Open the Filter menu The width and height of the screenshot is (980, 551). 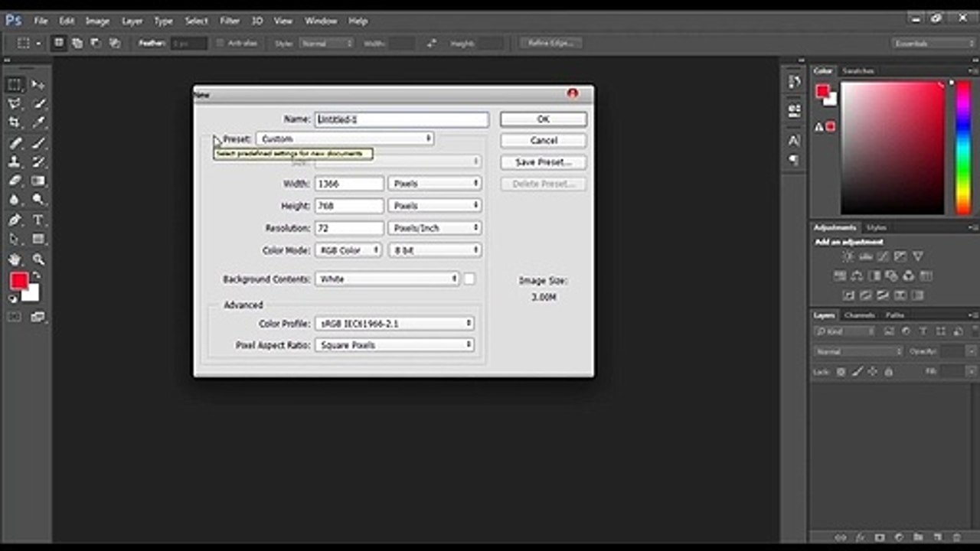[230, 21]
